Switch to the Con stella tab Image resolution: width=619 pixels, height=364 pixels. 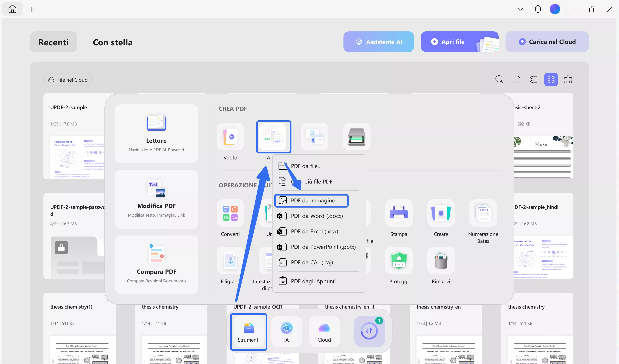(x=112, y=42)
